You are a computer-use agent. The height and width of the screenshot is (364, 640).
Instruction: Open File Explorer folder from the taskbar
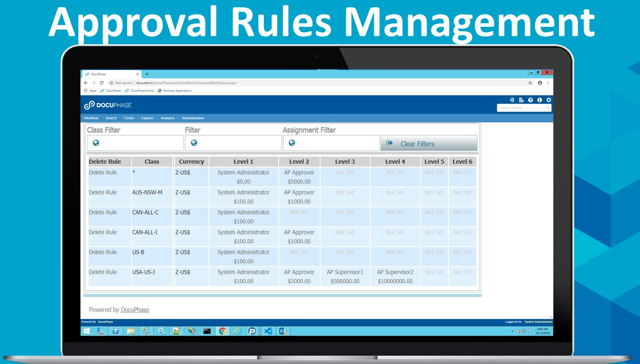[x=131, y=331]
